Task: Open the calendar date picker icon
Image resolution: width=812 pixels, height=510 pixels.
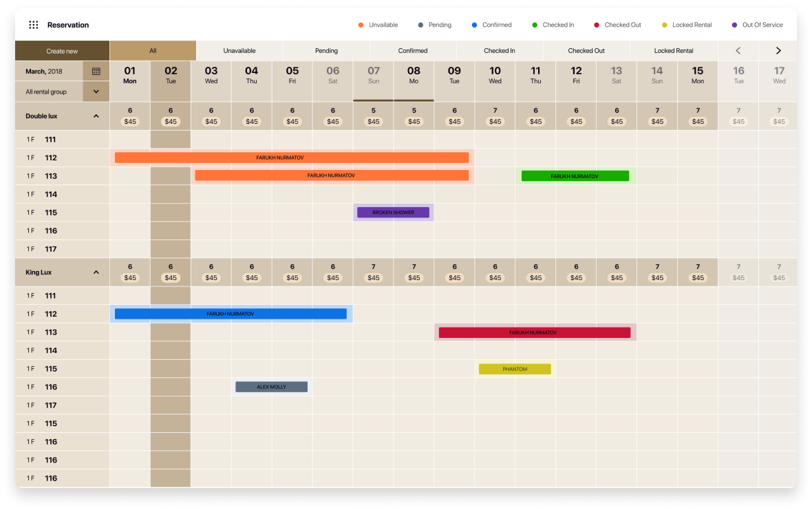Action: click(96, 71)
